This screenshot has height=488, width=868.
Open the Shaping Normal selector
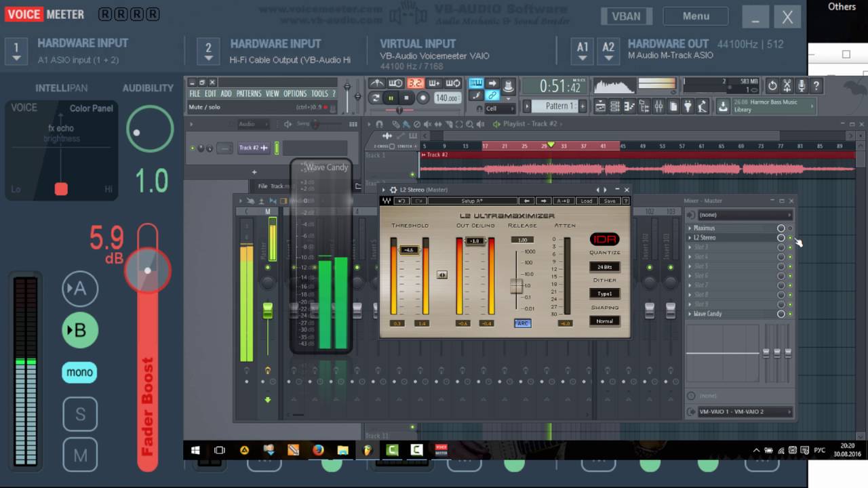pos(604,321)
